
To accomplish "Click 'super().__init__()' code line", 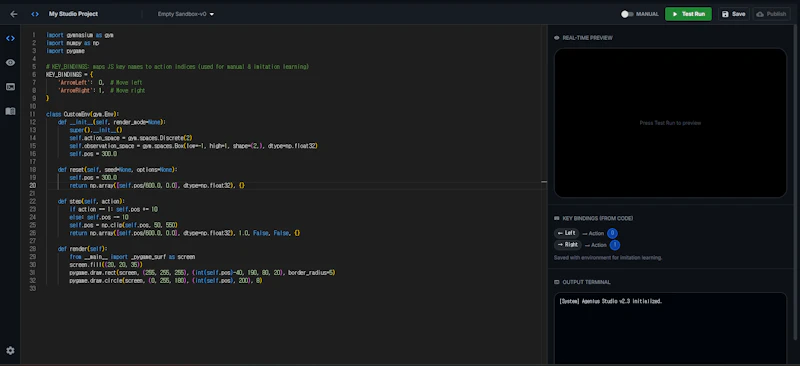I will 96,130.
